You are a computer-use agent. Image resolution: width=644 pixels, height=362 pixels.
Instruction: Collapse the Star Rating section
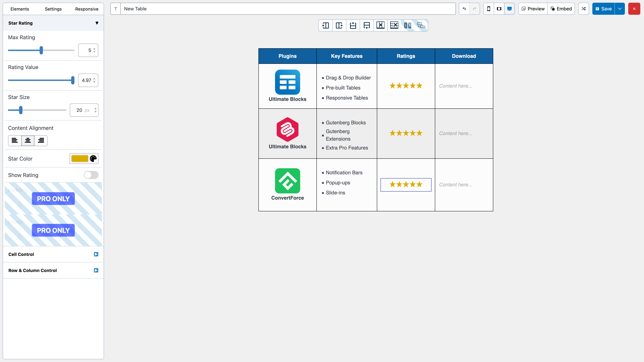[97, 23]
